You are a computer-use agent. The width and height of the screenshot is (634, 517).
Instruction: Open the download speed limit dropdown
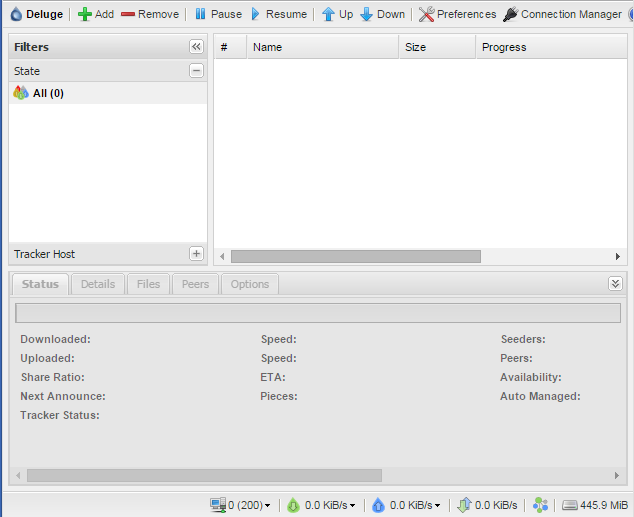(322, 505)
